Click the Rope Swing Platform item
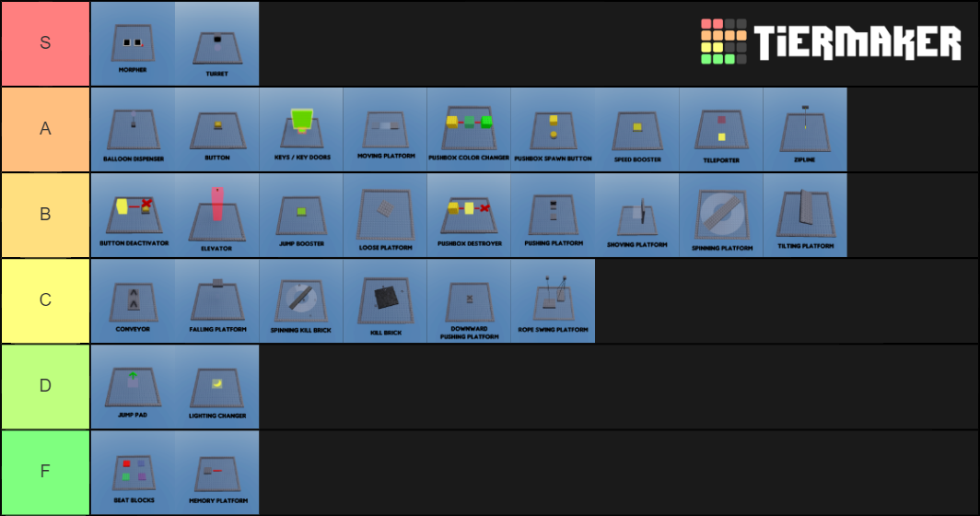980x516 pixels. pyautogui.click(x=554, y=300)
